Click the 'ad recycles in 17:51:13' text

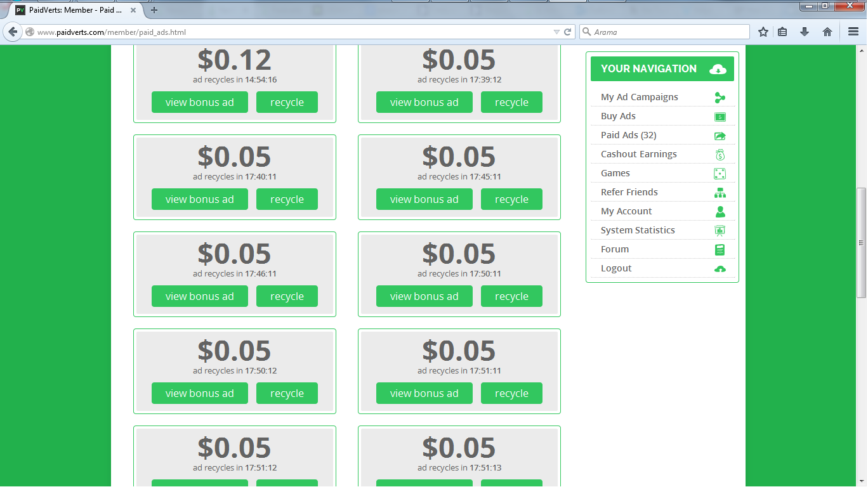click(459, 468)
